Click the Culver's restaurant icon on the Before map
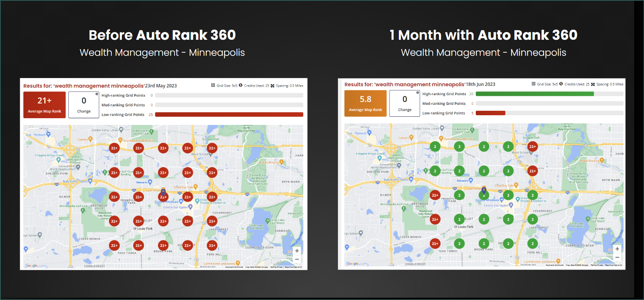This screenshot has width=644, height=300. pos(90,139)
